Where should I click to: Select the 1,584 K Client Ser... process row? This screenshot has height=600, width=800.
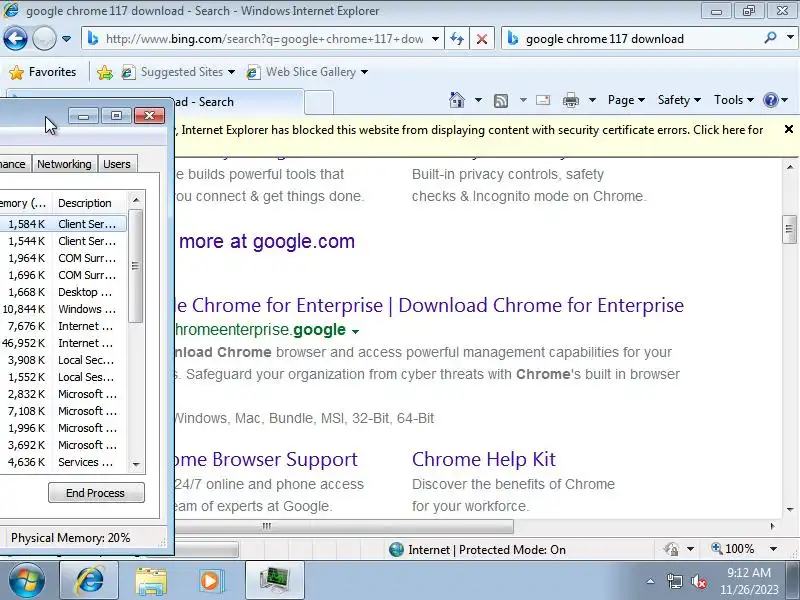tap(62, 224)
